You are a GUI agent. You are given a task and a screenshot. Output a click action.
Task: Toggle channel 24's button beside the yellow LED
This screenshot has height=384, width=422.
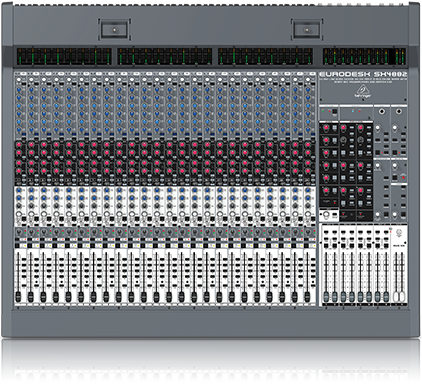(x=306, y=246)
